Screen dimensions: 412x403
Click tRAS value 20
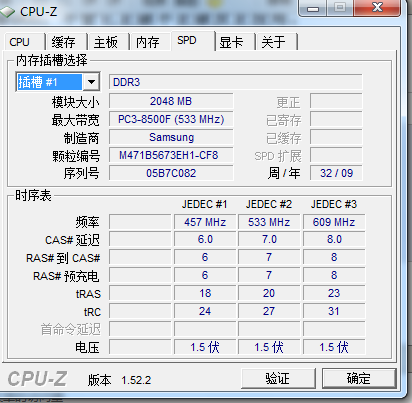tap(269, 293)
